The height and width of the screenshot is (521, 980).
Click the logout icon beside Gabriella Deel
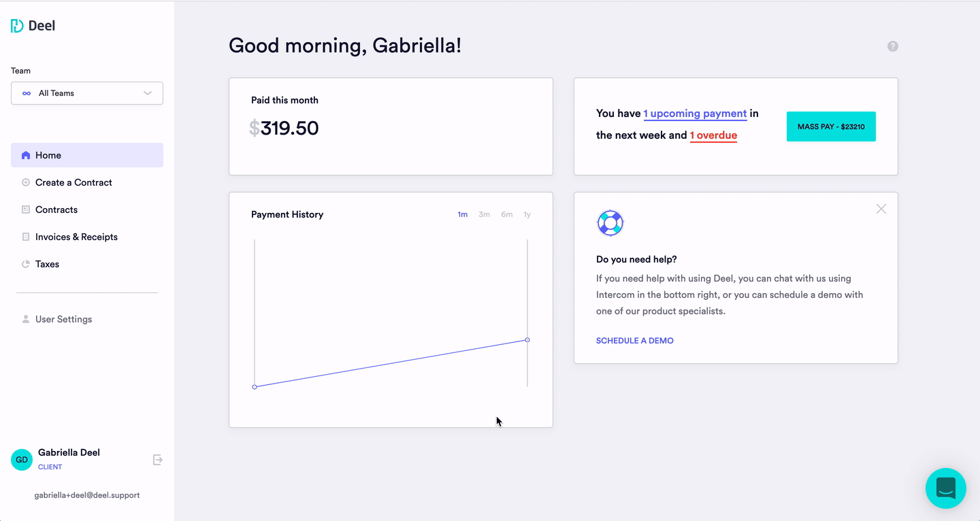click(158, 460)
